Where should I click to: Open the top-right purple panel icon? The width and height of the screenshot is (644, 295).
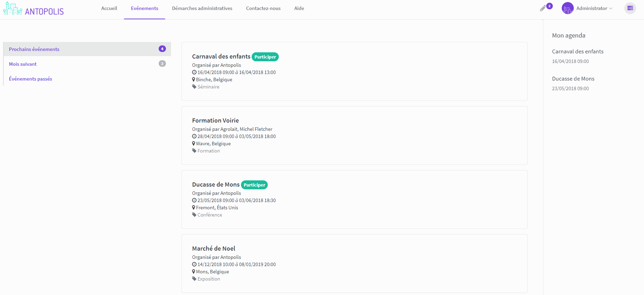pos(630,8)
